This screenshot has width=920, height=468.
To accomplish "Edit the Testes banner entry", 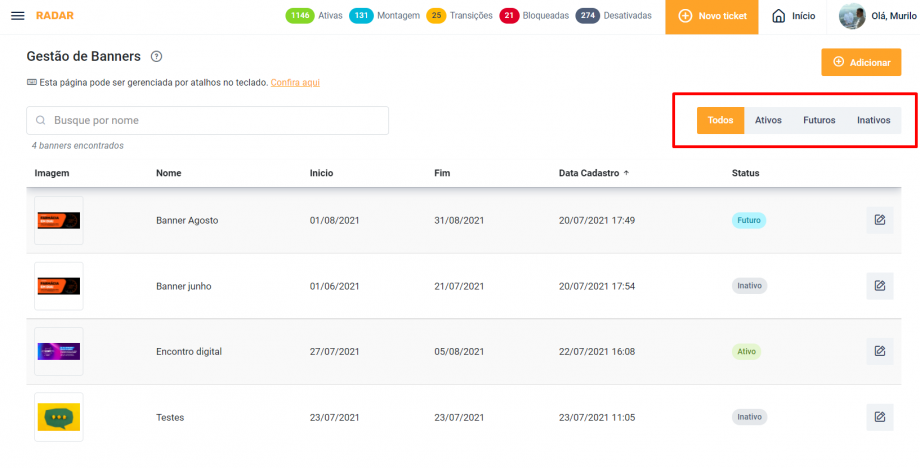I will [879, 417].
